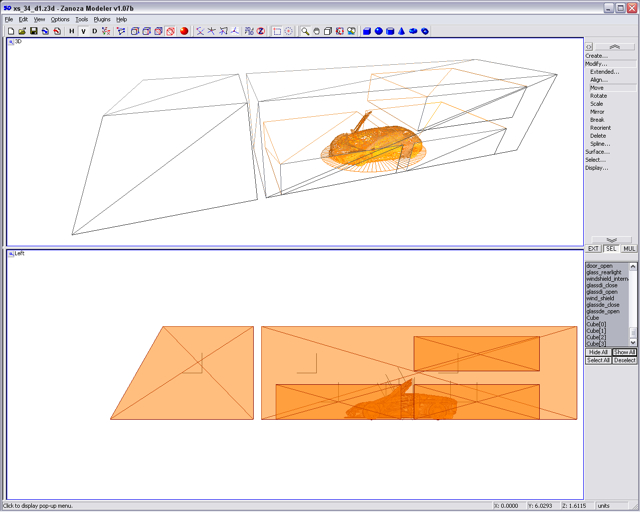The image size is (640, 512).
Task: Toggle the SEL mode button
Action: tap(611, 249)
